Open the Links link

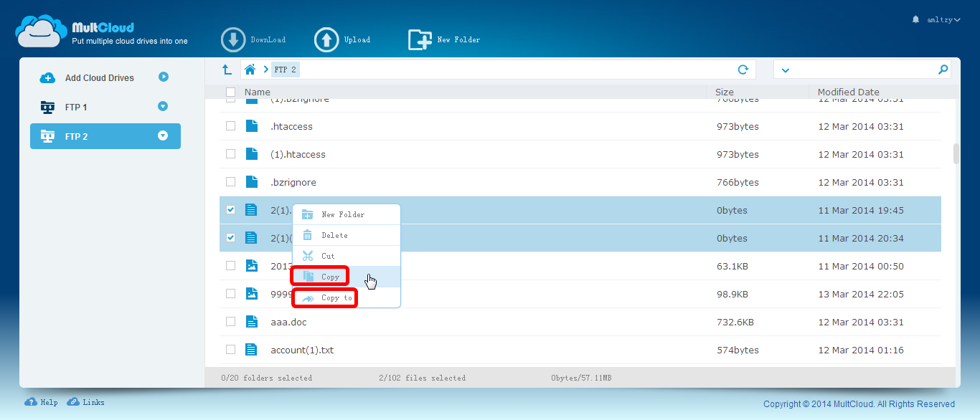coord(93,403)
